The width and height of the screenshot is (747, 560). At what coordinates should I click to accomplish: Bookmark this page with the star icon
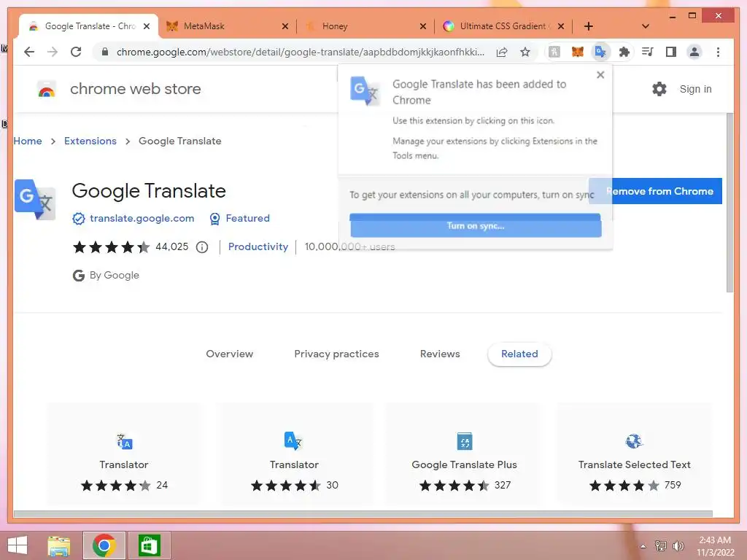pos(525,52)
